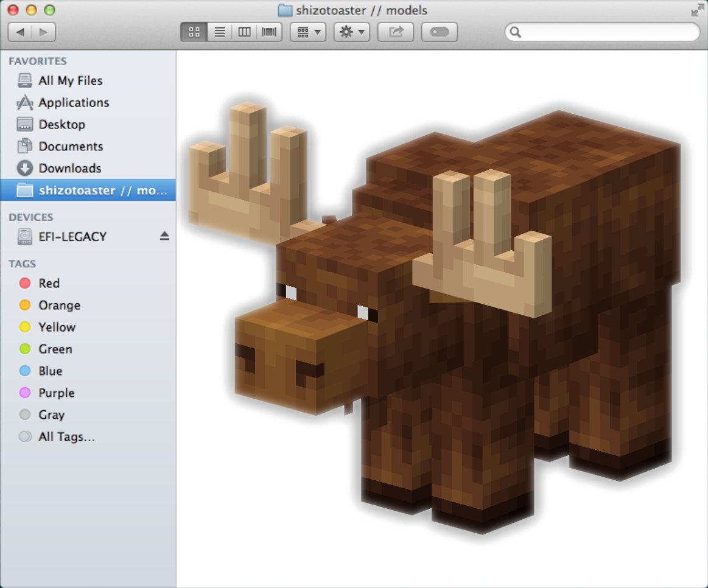Viewport: 708px width, 588px height.
Task: Click the TAGS section header
Action: click(22, 264)
